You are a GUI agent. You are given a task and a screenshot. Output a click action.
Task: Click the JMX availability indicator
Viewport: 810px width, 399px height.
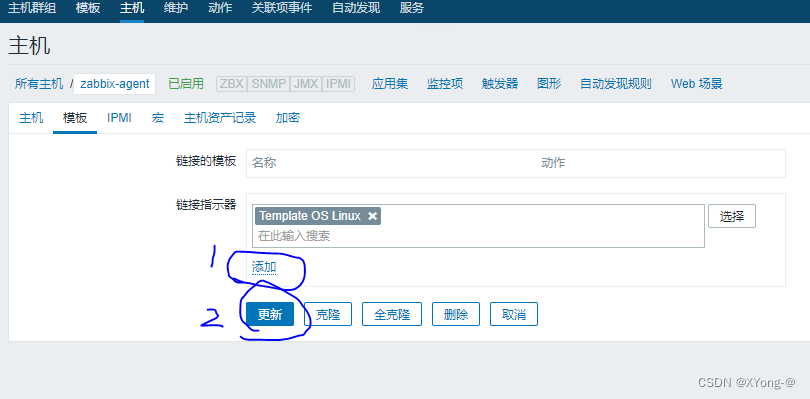point(306,84)
